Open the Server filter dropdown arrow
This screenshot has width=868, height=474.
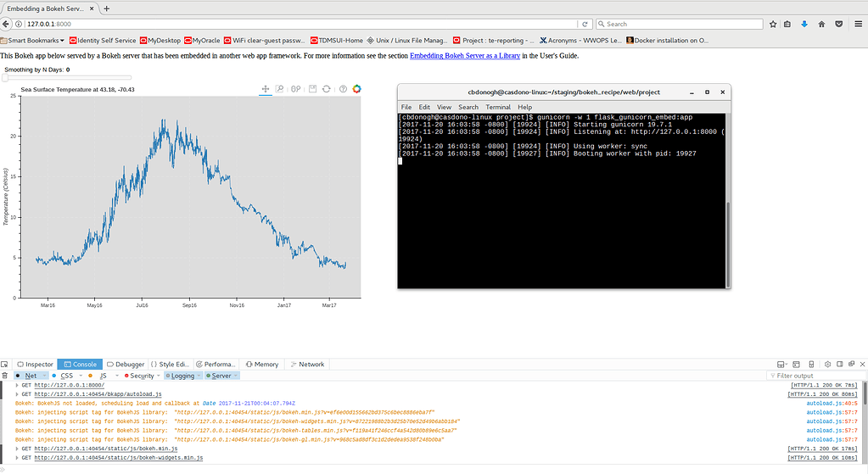pyautogui.click(x=236, y=376)
